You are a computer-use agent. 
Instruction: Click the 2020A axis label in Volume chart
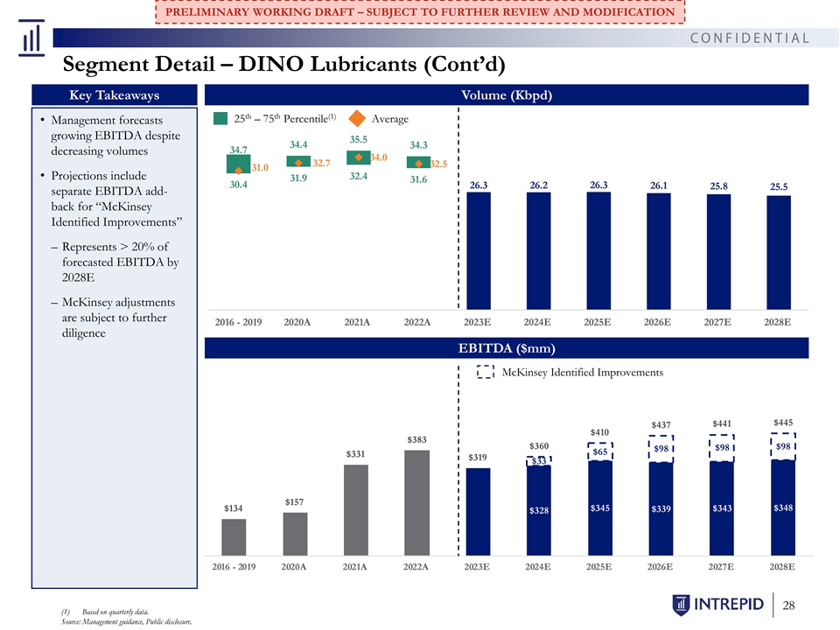point(297,322)
